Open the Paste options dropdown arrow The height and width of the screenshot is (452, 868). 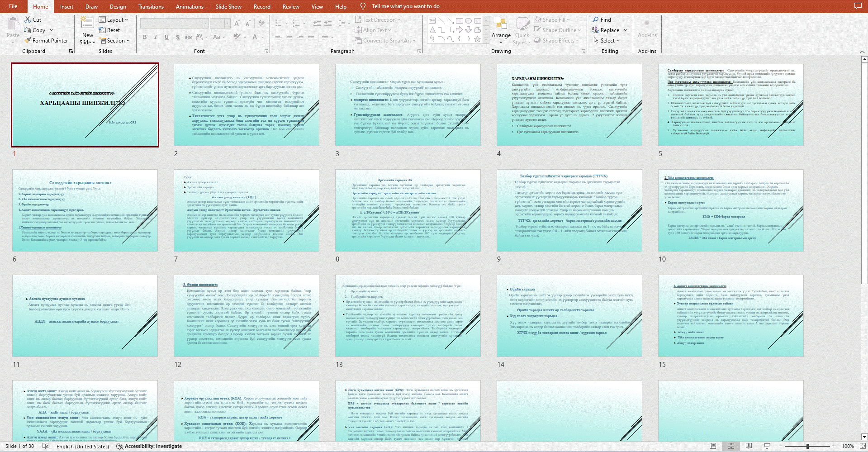(13, 42)
